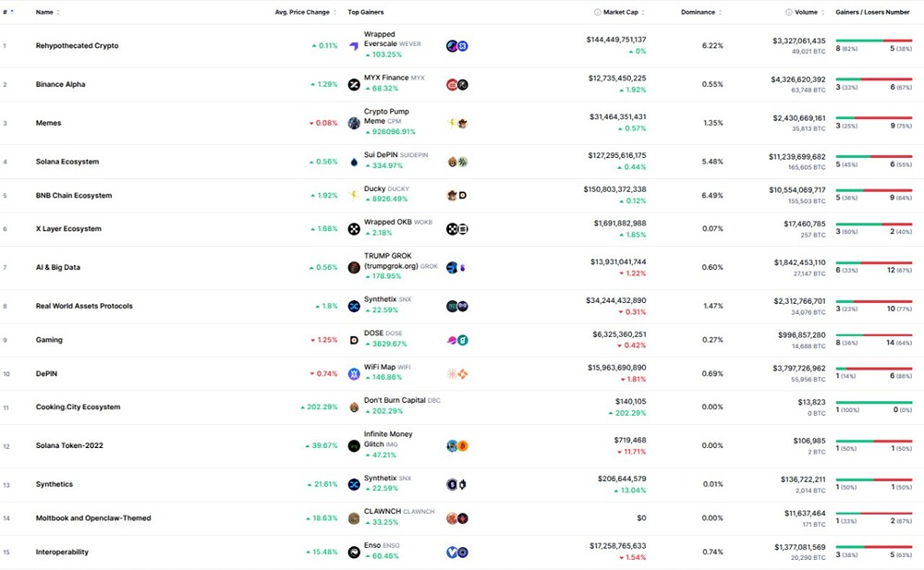Click the info icon beside Market Cap
Image resolution: width=924 pixels, height=570 pixels.
598,12
